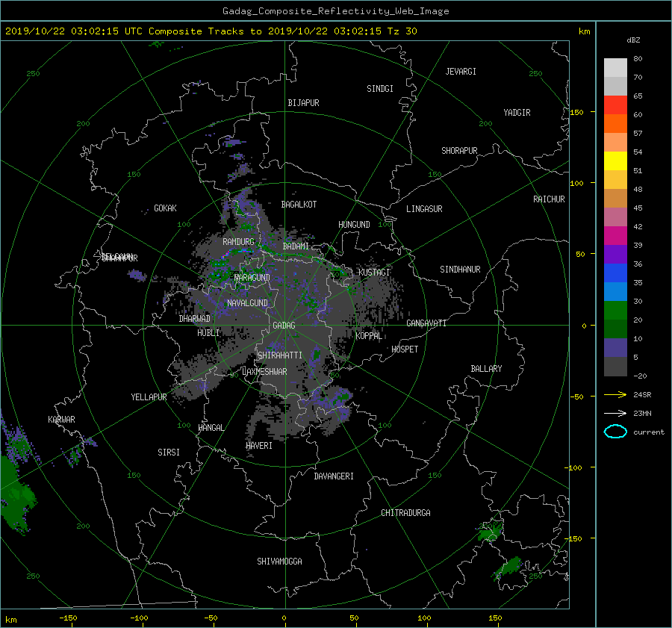Screen dimensions: 672x628
Task: Select the BIJAPUR city label
Action: point(303,103)
